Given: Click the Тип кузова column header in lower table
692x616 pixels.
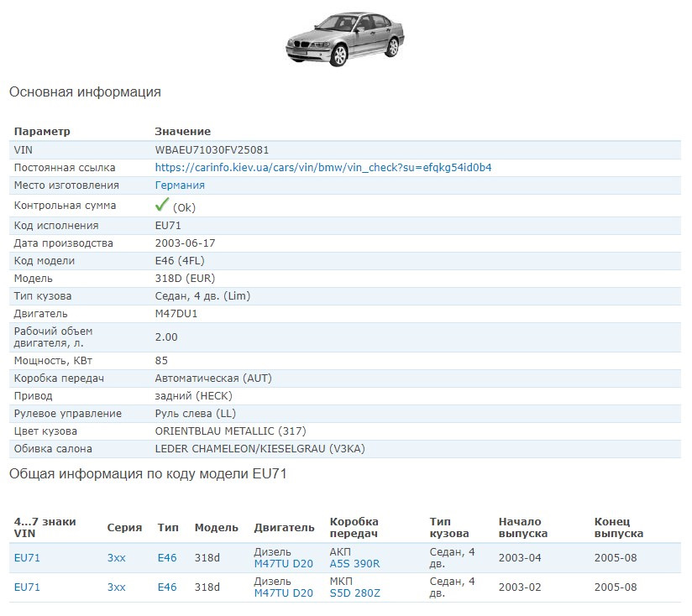Looking at the screenshot, I should point(449,528).
